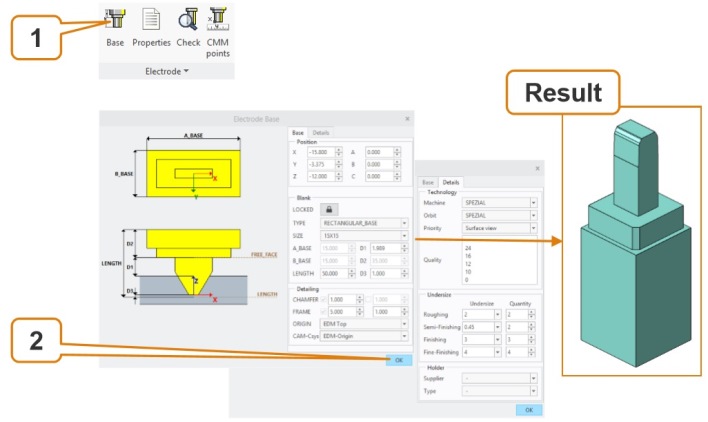Open the Machine SPEZIAL dropdown
Screen dimensions: 708x422
click(x=534, y=203)
